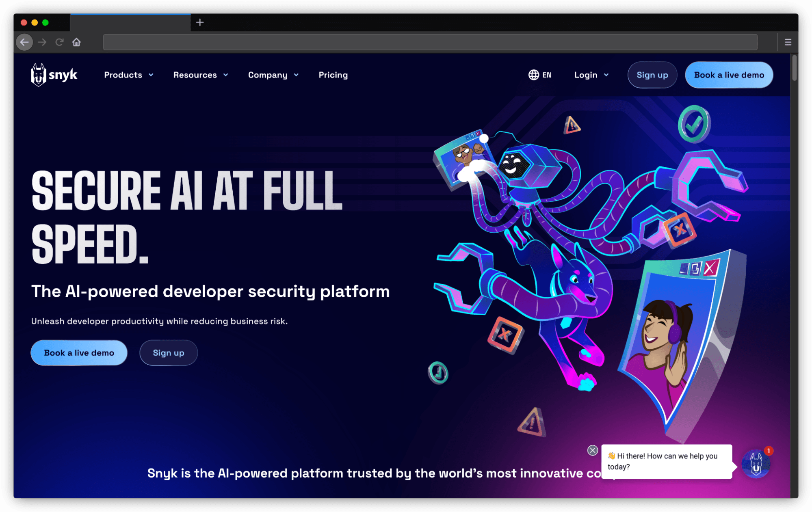Screen dimensions: 812x512
Task: Click Book a live demo in header
Action: 729,75
